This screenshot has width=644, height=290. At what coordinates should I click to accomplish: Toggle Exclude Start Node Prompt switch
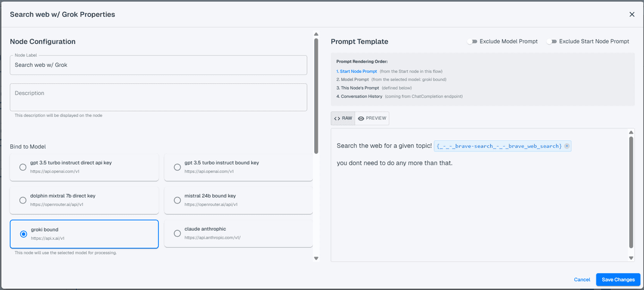552,42
